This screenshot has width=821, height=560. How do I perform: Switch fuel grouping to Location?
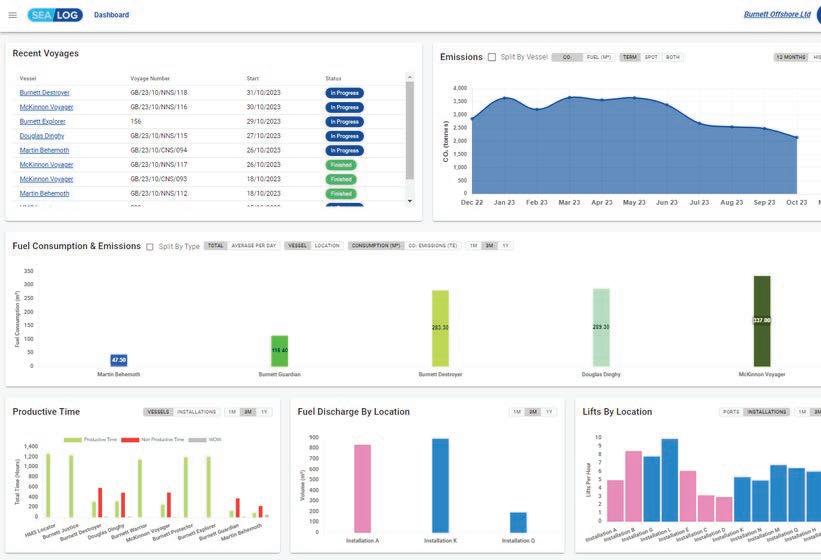pos(327,245)
